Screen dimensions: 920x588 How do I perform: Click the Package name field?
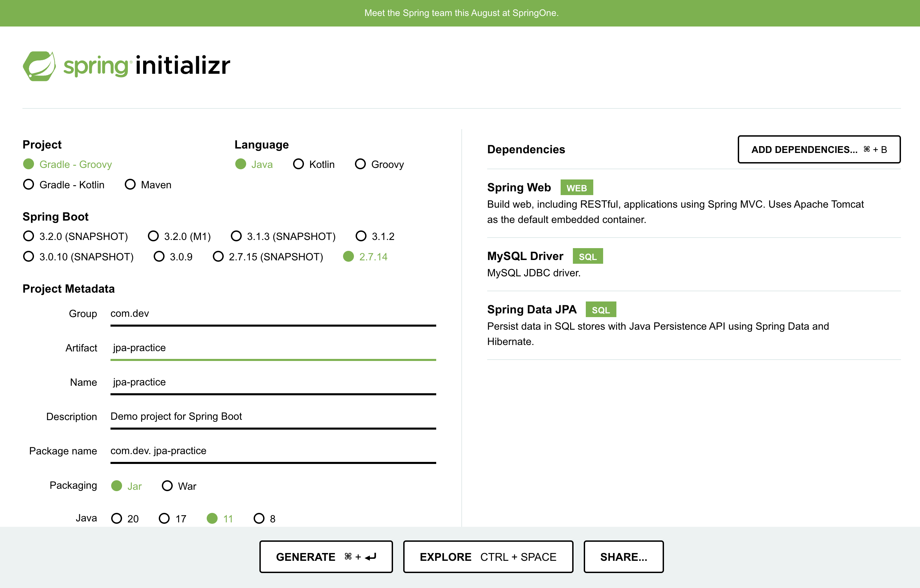click(x=273, y=451)
